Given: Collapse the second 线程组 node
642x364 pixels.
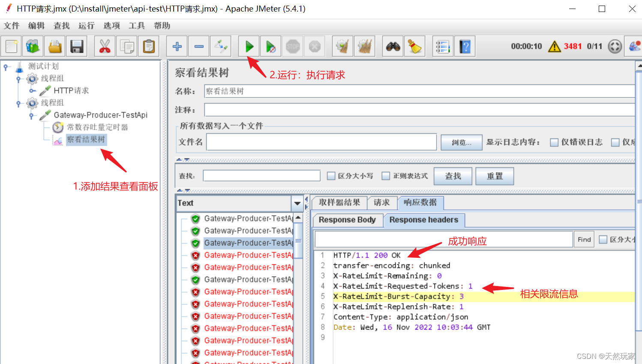Looking at the screenshot, I should (18, 103).
